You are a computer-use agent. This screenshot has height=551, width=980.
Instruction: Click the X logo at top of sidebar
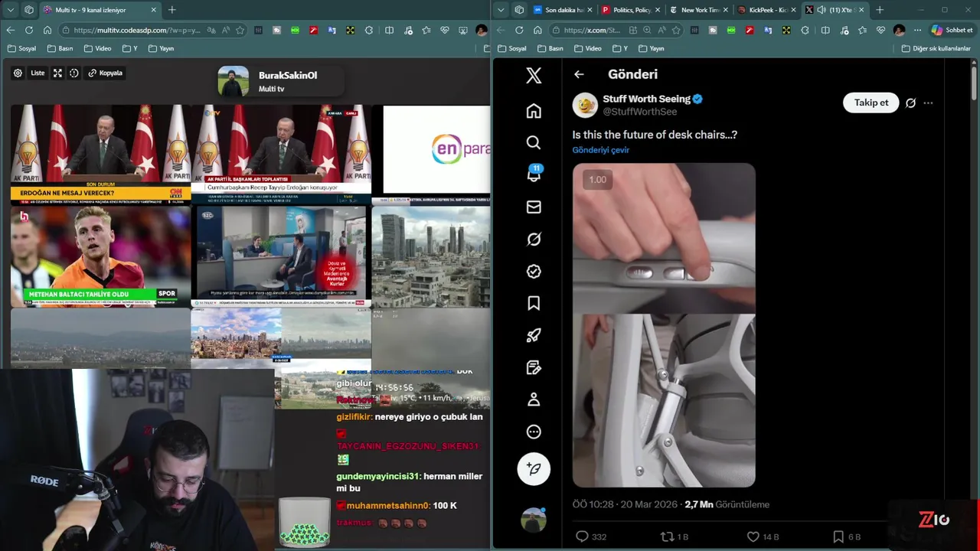(534, 75)
